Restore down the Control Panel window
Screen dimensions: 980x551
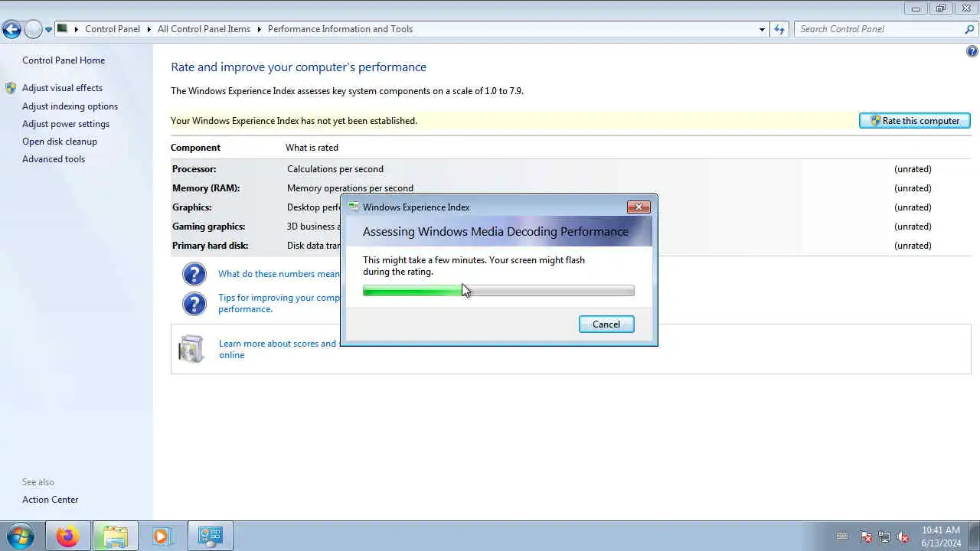[941, 8]
